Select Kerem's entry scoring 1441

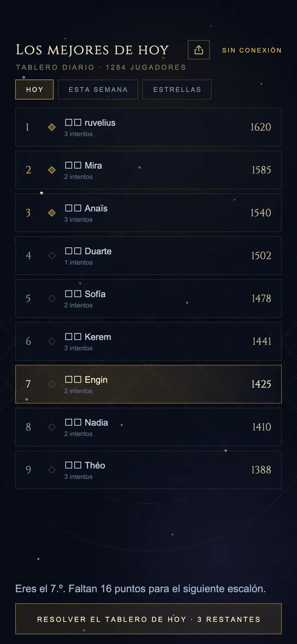tap(148, 341)
